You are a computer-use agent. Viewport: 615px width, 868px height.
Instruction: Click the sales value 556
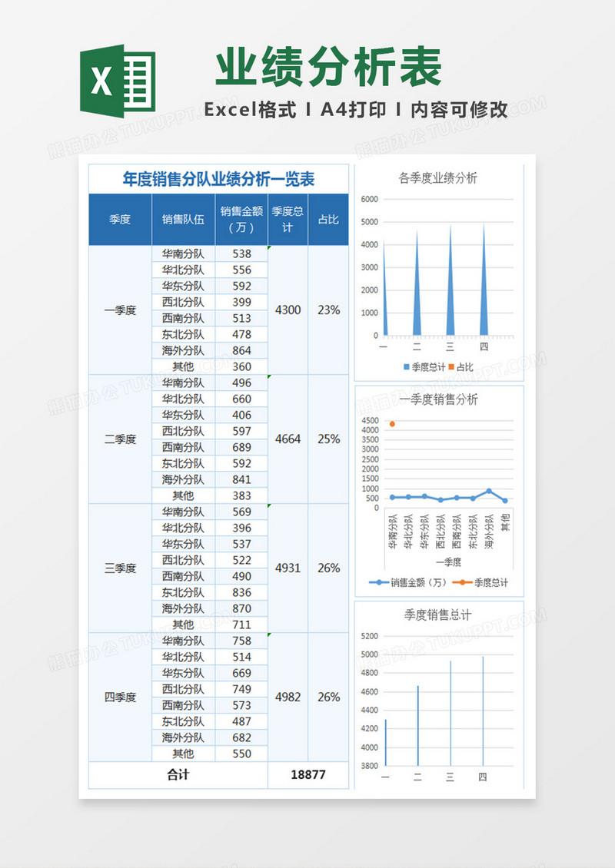[241, 270]
